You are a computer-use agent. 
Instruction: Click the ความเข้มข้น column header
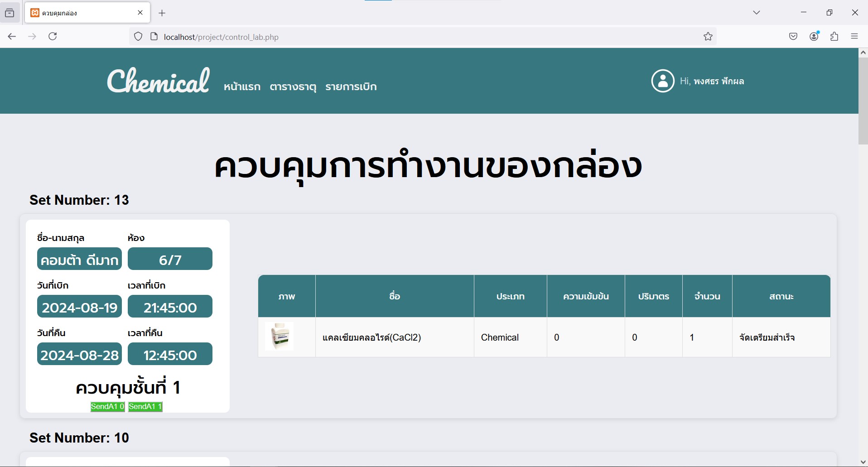coord(586,296)
